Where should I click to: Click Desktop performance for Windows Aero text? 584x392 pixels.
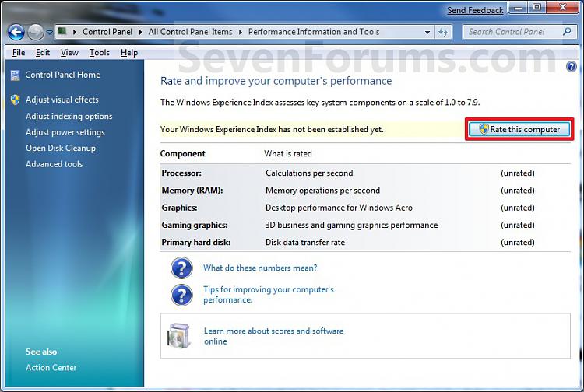339,208
